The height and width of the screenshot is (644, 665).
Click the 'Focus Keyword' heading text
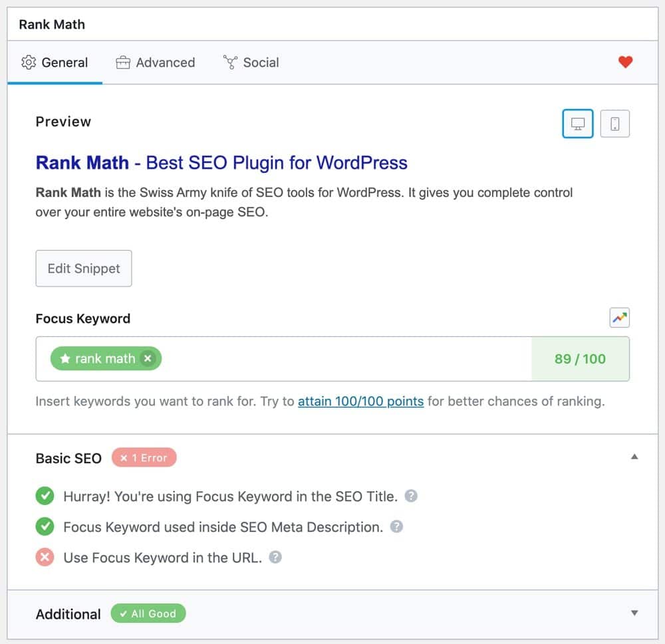click(82, 318)
